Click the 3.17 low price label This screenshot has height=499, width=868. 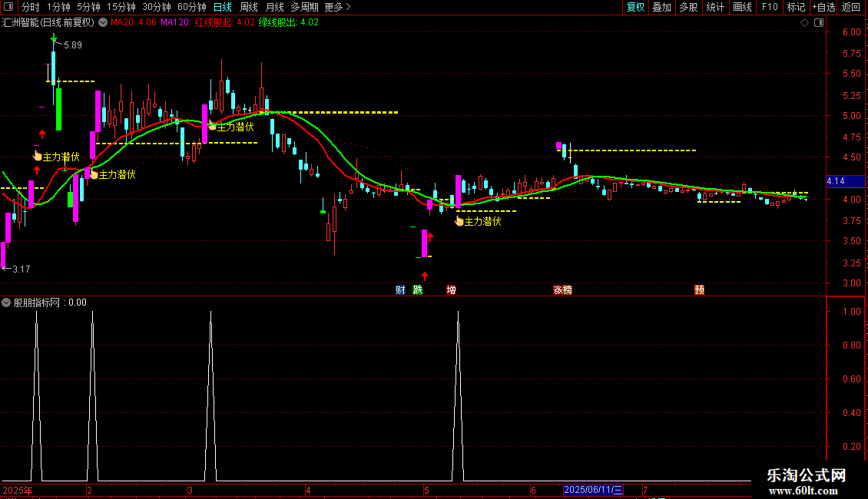click(x=21, y=269)
